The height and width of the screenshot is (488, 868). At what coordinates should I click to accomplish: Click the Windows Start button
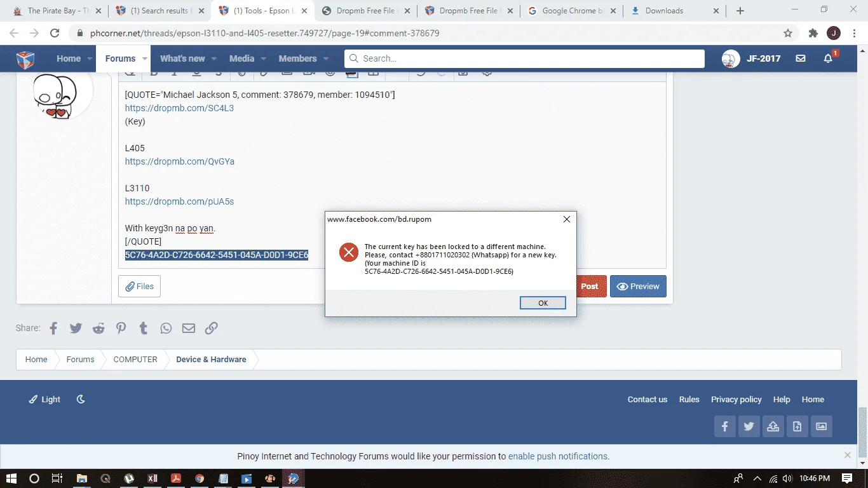(x=11, y=478)
